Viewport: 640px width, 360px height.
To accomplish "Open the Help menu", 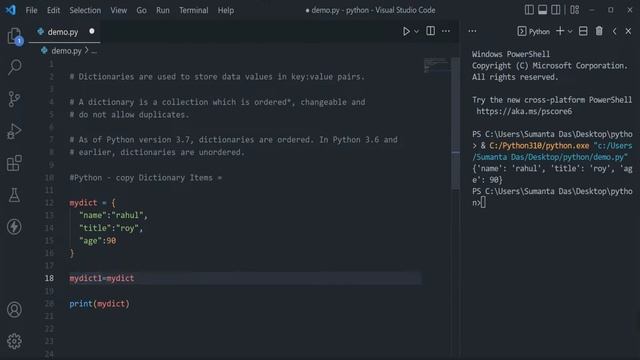I will point(226,10).
